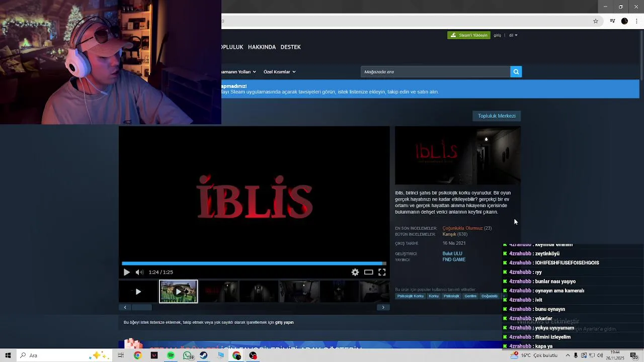This screenshot has width=644, height=362.
Task: Open the giriş login link
Action: point(497,35)
